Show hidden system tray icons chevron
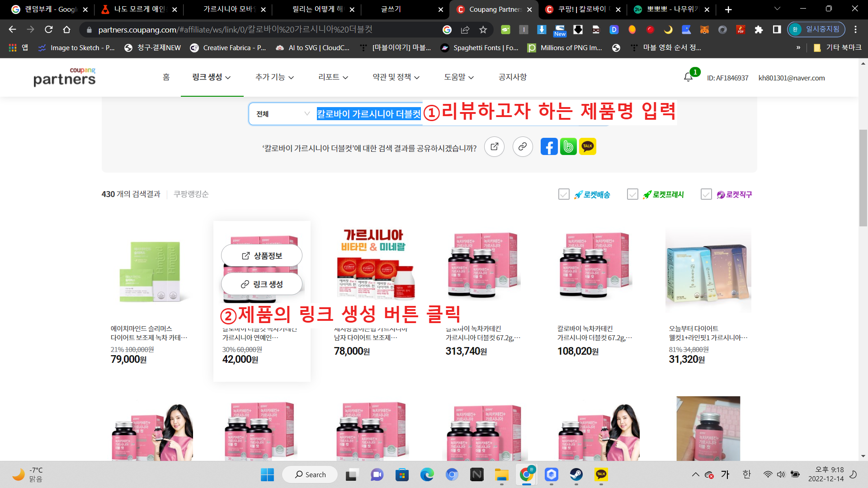 695,474
